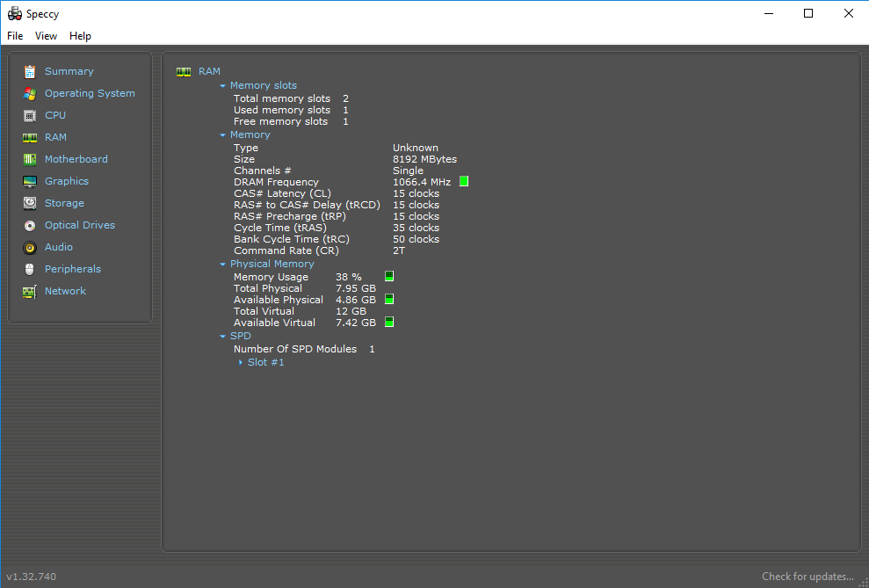Click the Total Virtual 12 GB value
Screen dimensions: 869x588
[x=351, y=311]
